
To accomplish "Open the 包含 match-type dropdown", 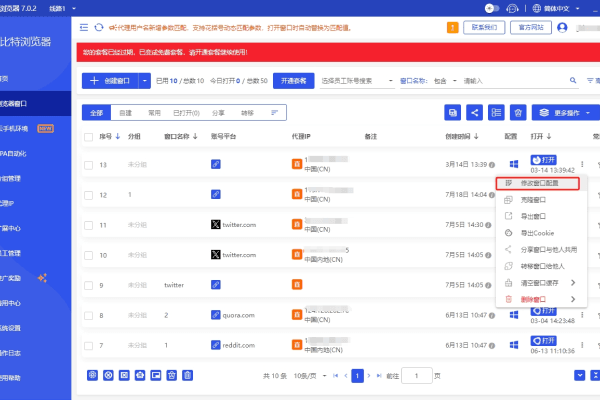I will 445,81.
